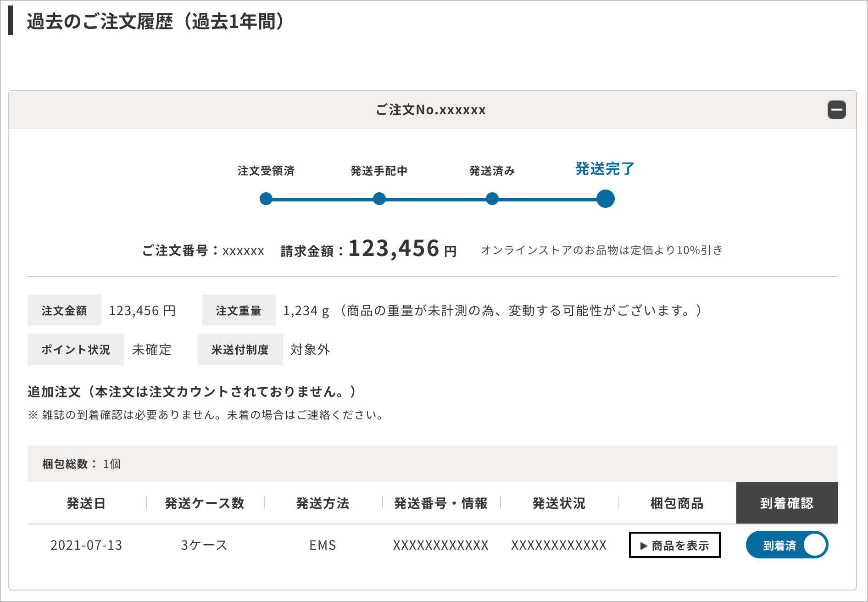Click the 到着確認 column header
The height and width of the screenshot is (602, 868).
(786, 503)
